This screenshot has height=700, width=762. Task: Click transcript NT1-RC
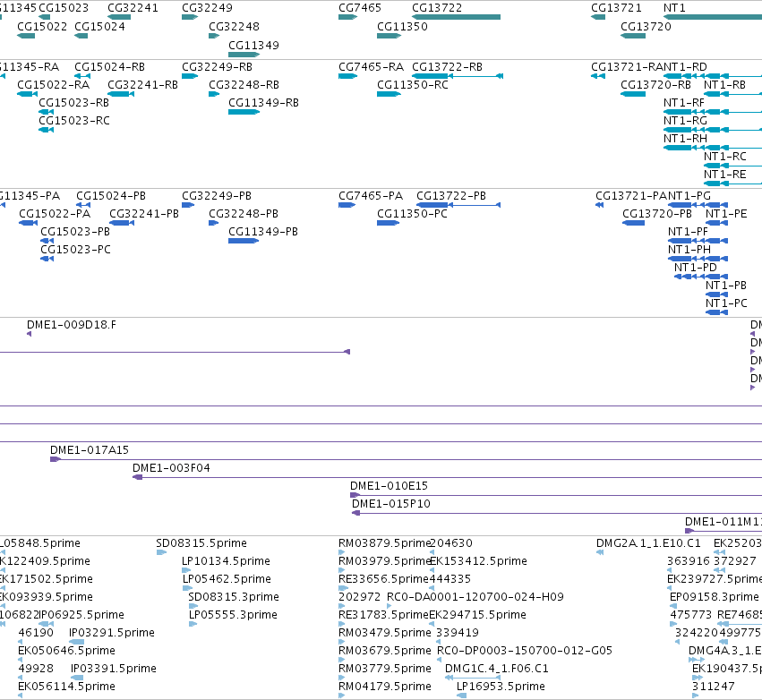(x=725, y=157)
